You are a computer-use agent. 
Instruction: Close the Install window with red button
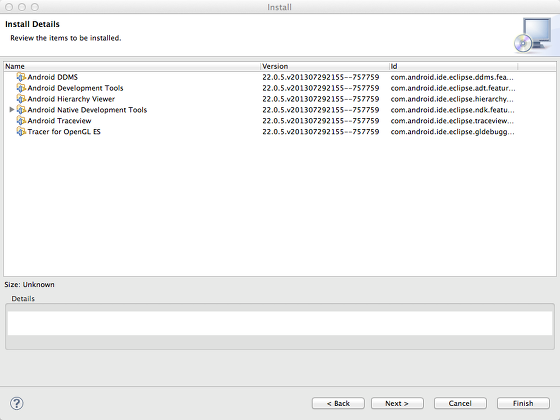click(9, 7)
